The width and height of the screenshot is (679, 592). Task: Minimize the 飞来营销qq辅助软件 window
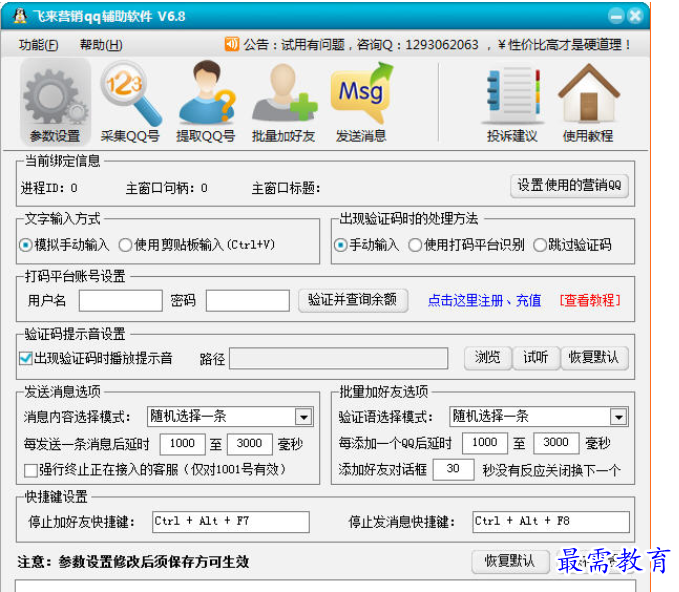(x=615, y=16)
